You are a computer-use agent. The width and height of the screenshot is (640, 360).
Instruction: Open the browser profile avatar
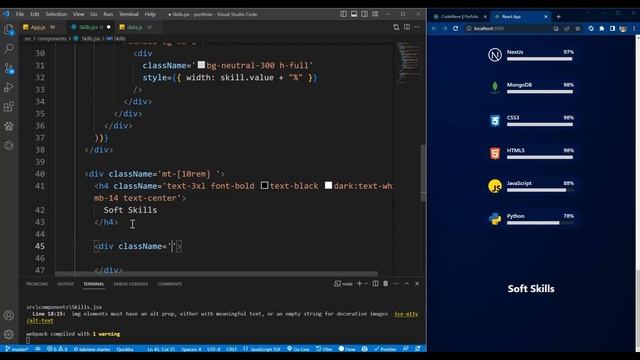pos(623,29)
